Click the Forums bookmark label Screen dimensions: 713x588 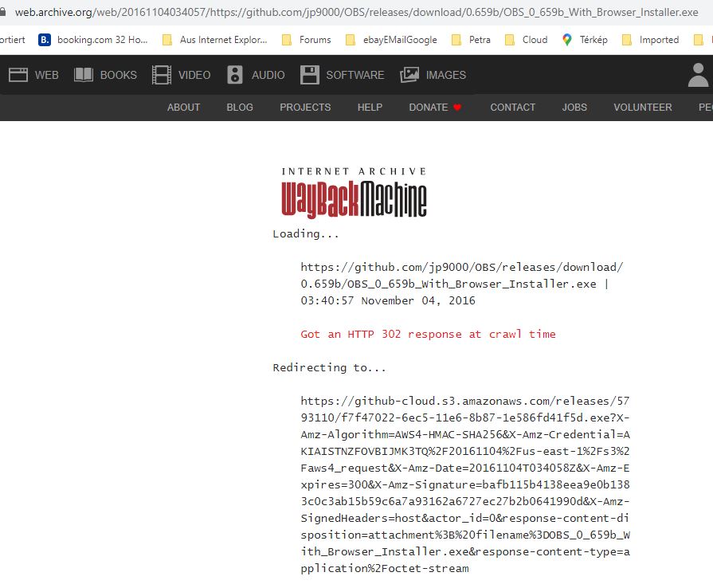pyautogui.click(x=315, y=40)
